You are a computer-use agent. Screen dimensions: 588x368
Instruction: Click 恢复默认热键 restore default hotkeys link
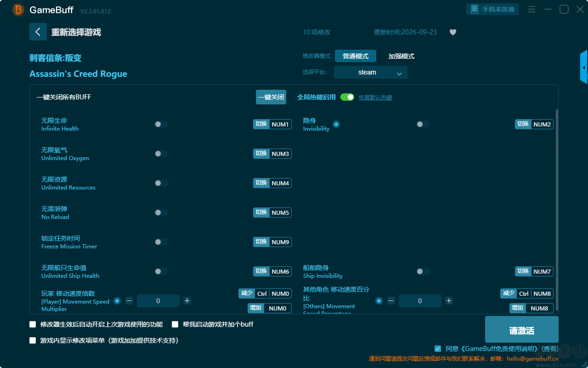click(375, 98)
